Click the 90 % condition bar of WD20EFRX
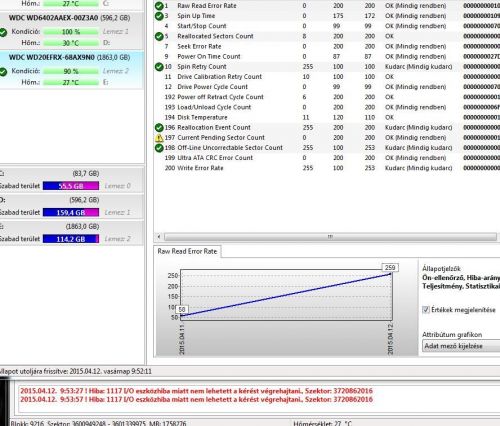Screen dimensions: 500x426 click(71, 71)
